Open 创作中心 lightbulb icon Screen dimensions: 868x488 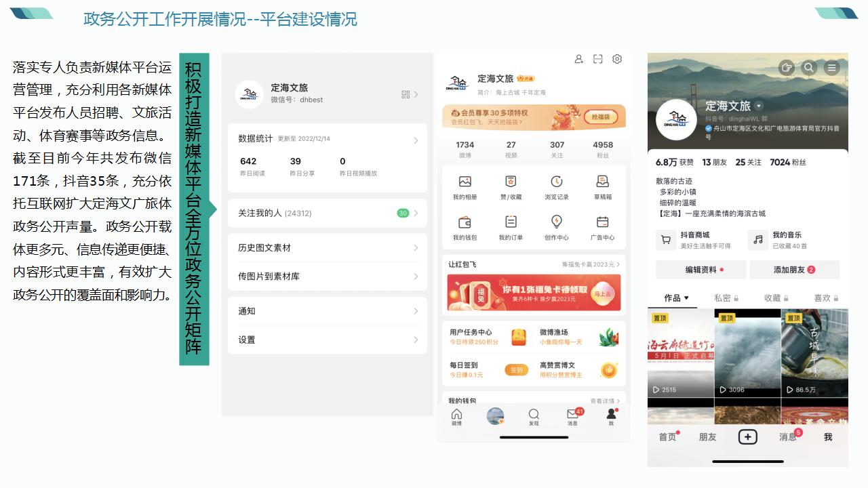click(556, 222)
